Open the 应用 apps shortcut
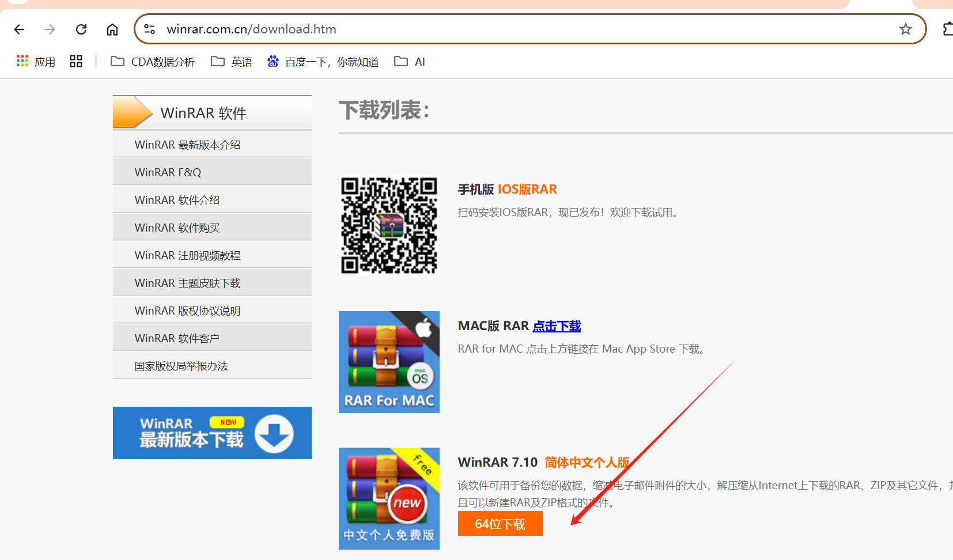Screen dimensions: 953x560 tap(36, 62)
